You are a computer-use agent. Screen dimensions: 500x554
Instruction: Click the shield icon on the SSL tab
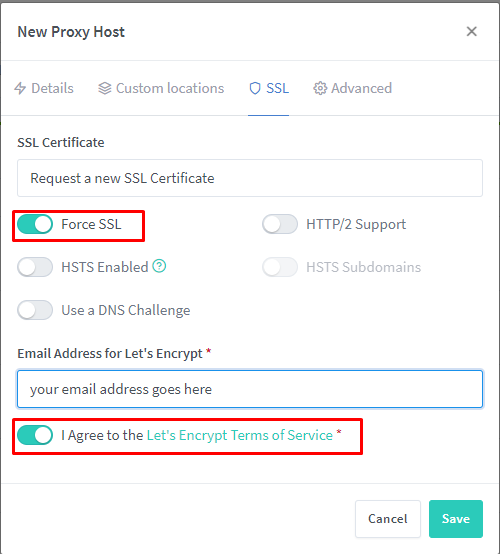[x=255, y=88]
